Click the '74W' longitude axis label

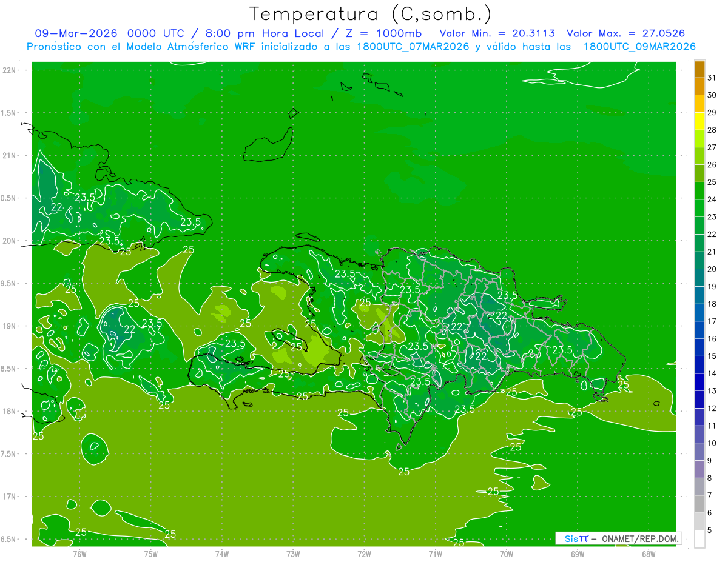point(222,555)
